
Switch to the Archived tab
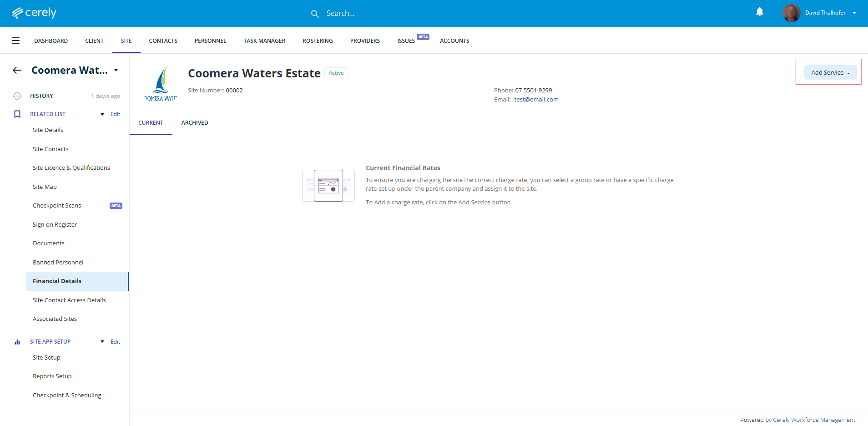(x=195, y=123)
